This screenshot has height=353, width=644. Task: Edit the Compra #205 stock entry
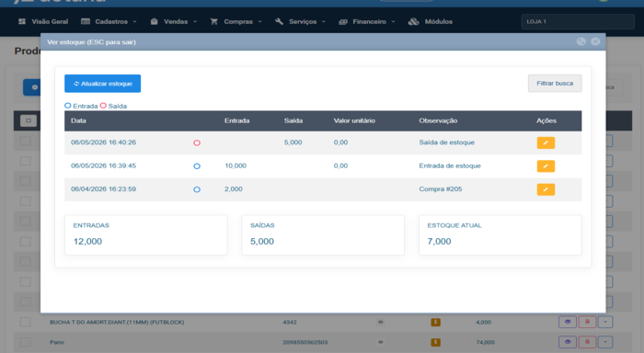pyautogui.click(x=546, y=189)
